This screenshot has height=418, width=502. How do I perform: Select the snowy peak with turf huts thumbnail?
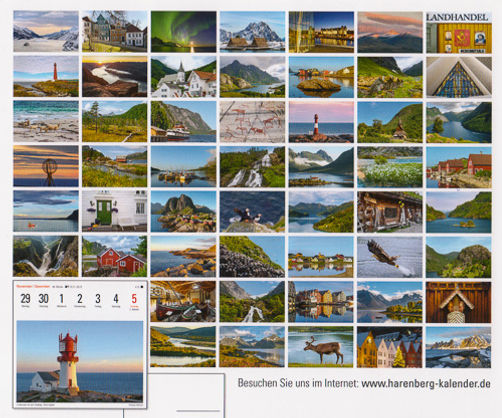pyautogui.click(x=252, y=32)
